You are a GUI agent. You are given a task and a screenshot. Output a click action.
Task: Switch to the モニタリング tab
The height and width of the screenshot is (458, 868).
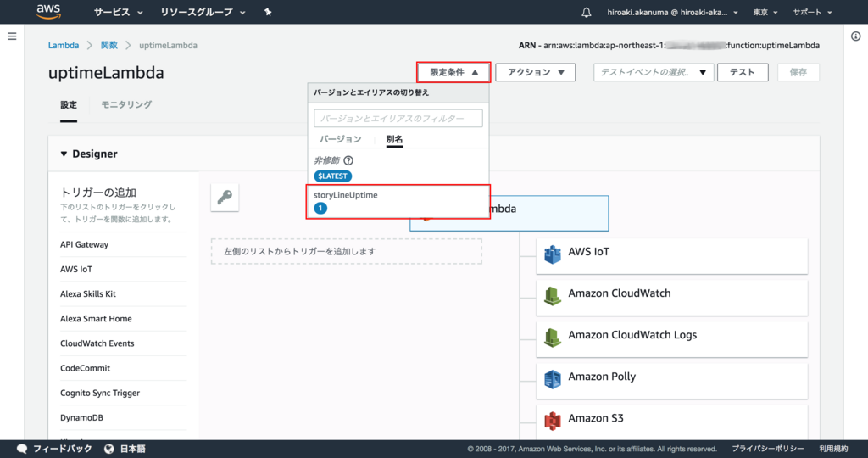coord(126,104)
